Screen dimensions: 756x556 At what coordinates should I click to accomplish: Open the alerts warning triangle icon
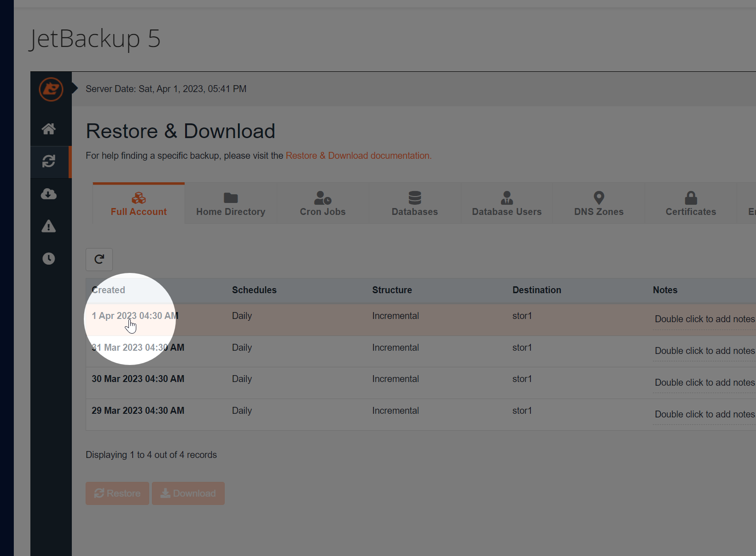pos(49,226)
